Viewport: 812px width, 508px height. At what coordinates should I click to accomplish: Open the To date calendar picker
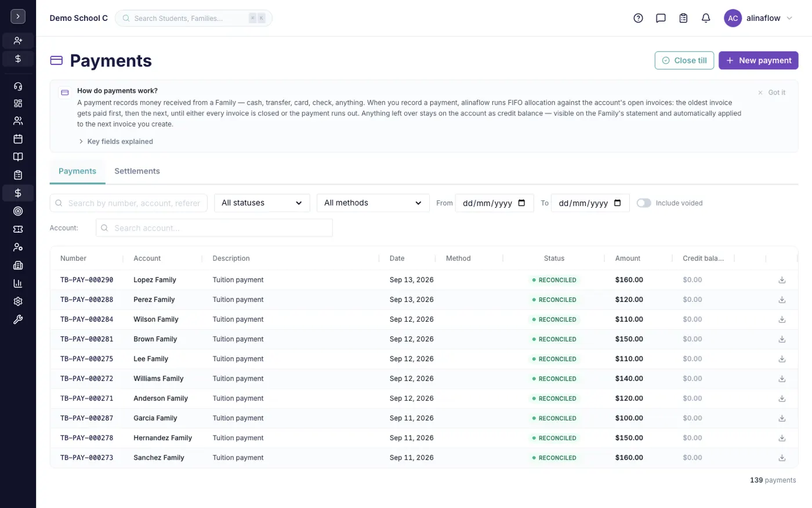click(x=617, y=203)
